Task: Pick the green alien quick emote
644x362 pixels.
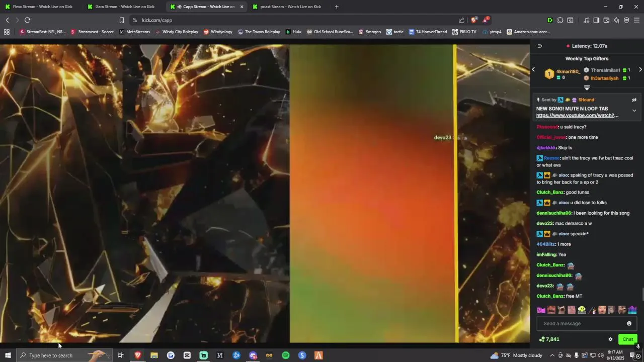Action: point(582,310)
